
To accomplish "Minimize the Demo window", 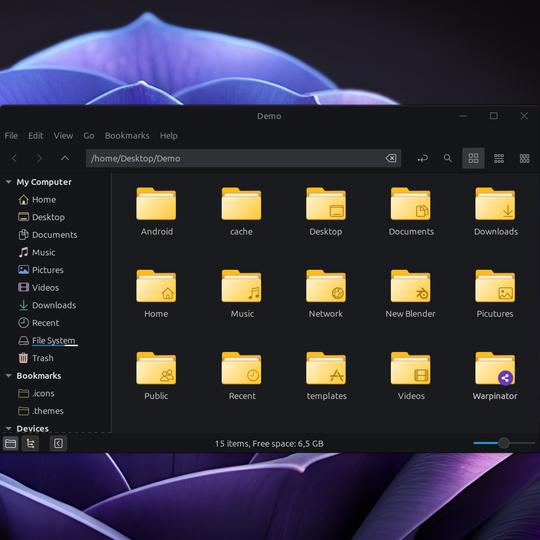I will click(463, 116).
